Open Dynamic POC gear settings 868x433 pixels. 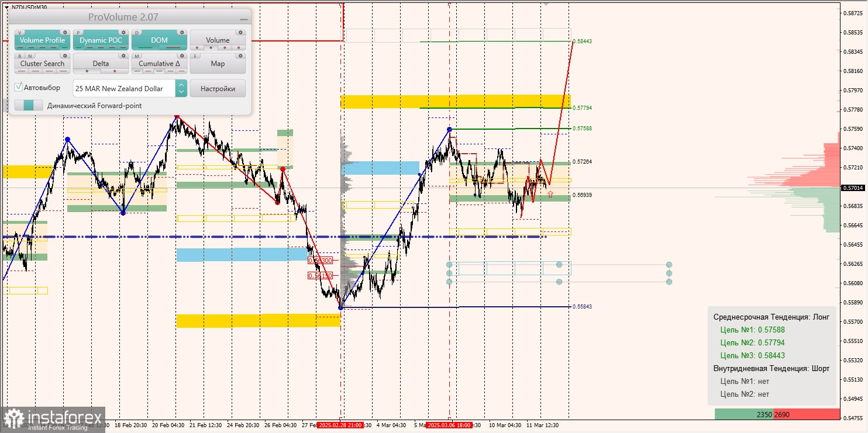tap(123, 33)
